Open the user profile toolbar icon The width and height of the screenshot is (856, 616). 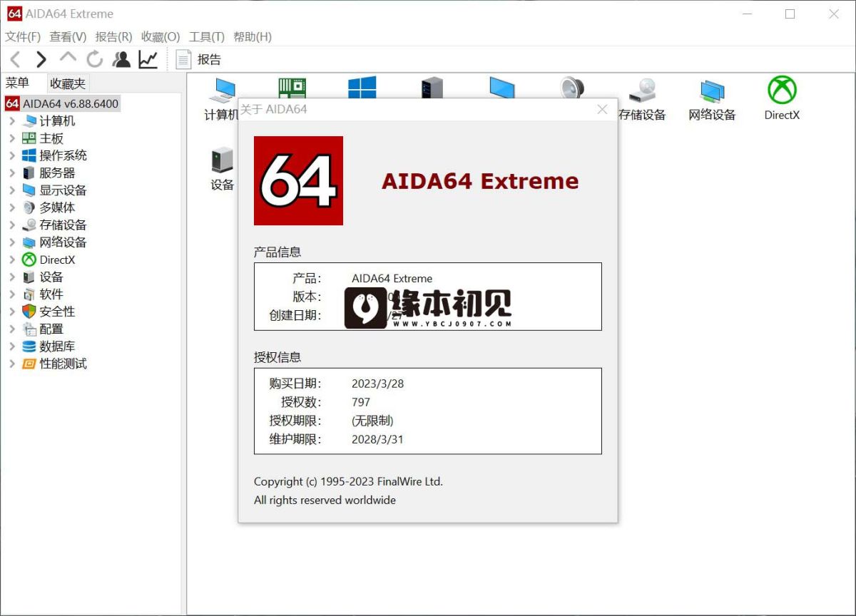(122, 59)
